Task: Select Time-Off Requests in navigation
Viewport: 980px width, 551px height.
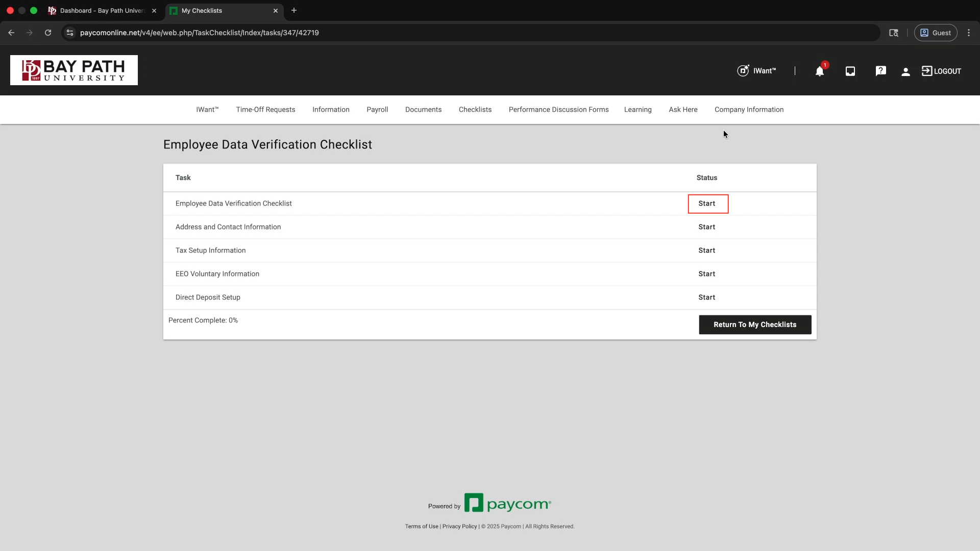Action: [265, 110]
